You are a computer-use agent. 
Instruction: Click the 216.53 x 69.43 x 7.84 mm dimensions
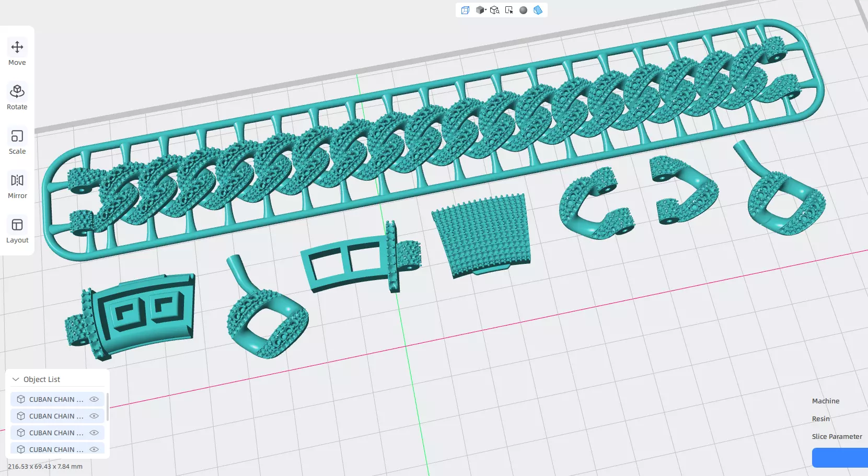(x=45, y=467)
